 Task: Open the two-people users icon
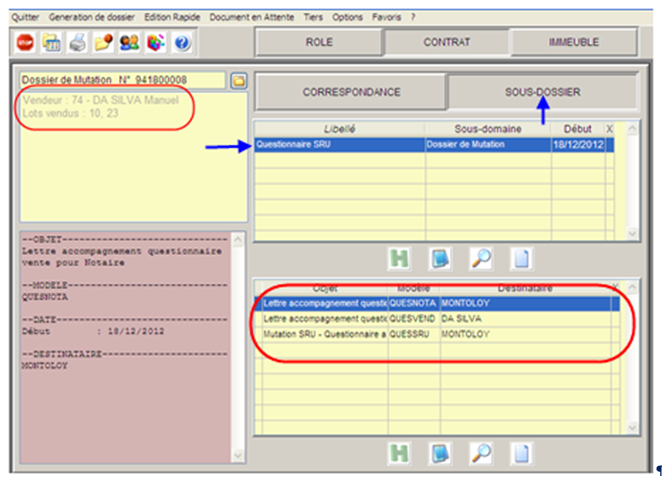130,43
